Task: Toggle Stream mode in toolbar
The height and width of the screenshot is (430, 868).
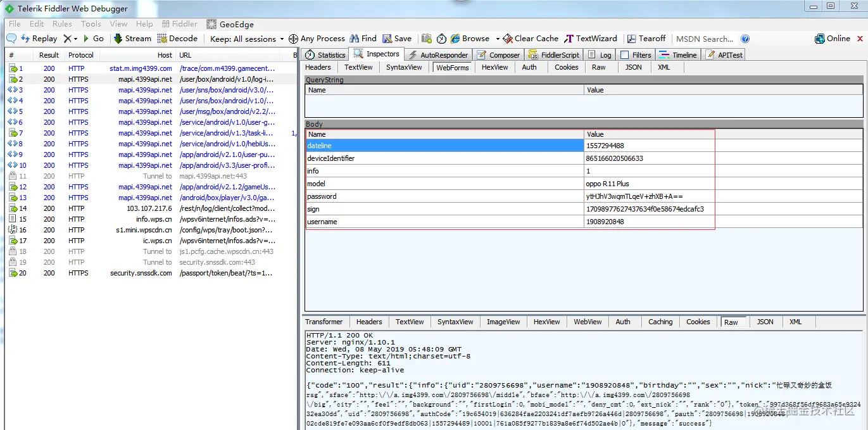Action: click(132, 39)
